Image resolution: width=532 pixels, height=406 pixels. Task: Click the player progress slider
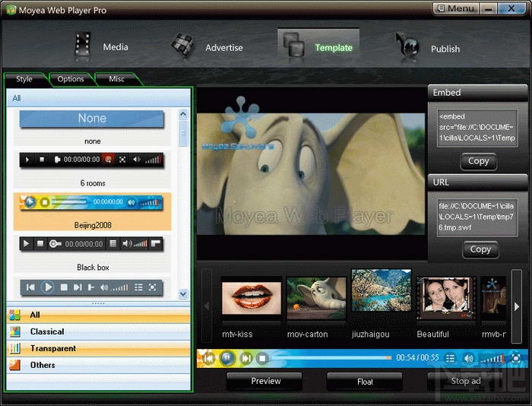[332, 358]
